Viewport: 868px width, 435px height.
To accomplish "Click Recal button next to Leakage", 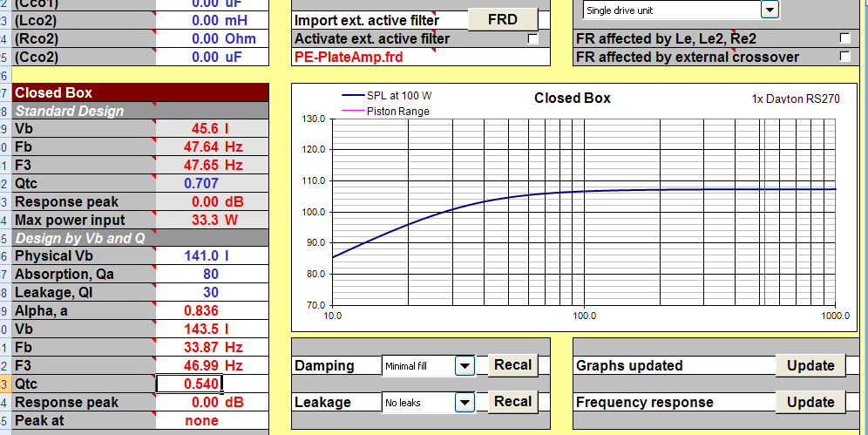I will click(x=512, y=402).
